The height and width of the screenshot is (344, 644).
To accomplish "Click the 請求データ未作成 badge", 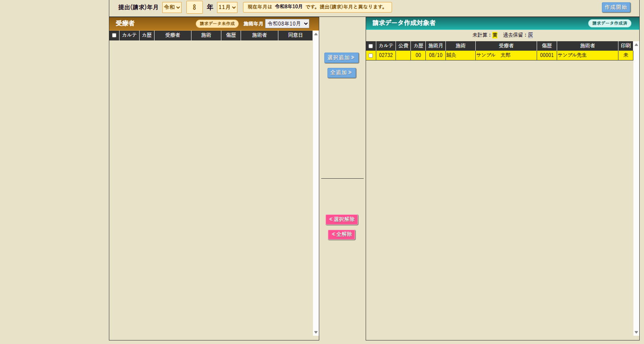I will click(x=217, y=24).
